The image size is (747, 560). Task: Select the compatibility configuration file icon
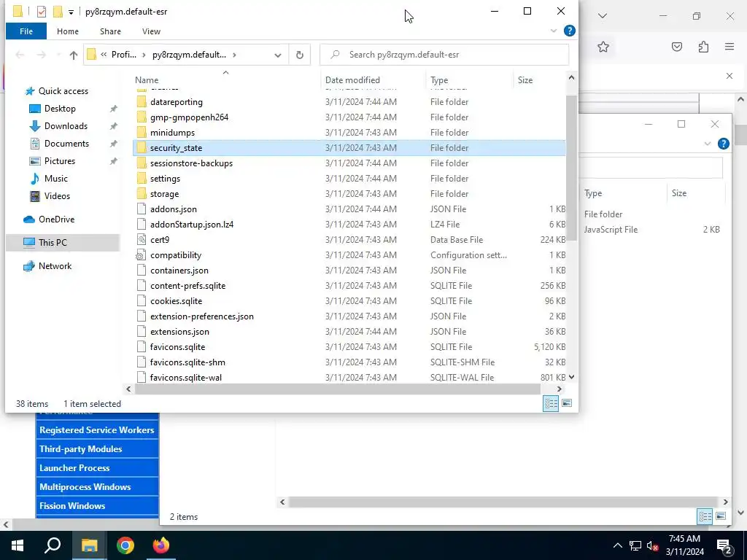point(141,255)
